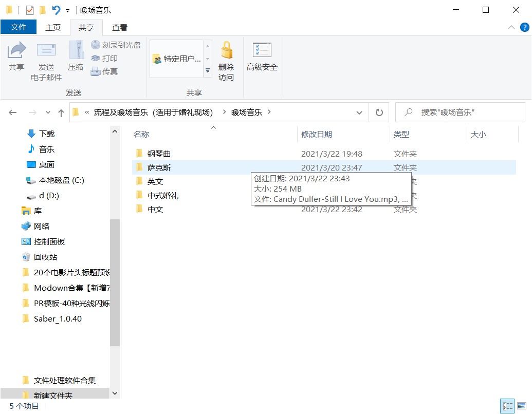
Task: Click the navigation pane scrollbar thumb
Action: [x=115, y=283]
